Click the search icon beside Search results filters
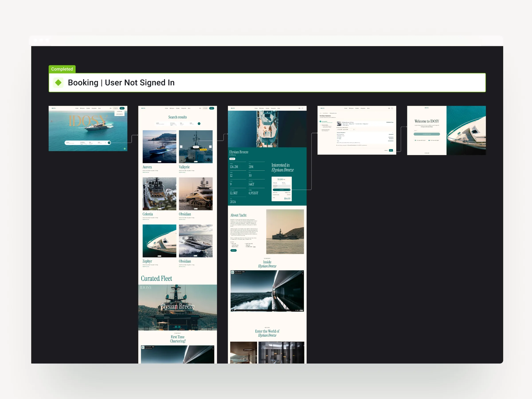 (x=199, y=124)
